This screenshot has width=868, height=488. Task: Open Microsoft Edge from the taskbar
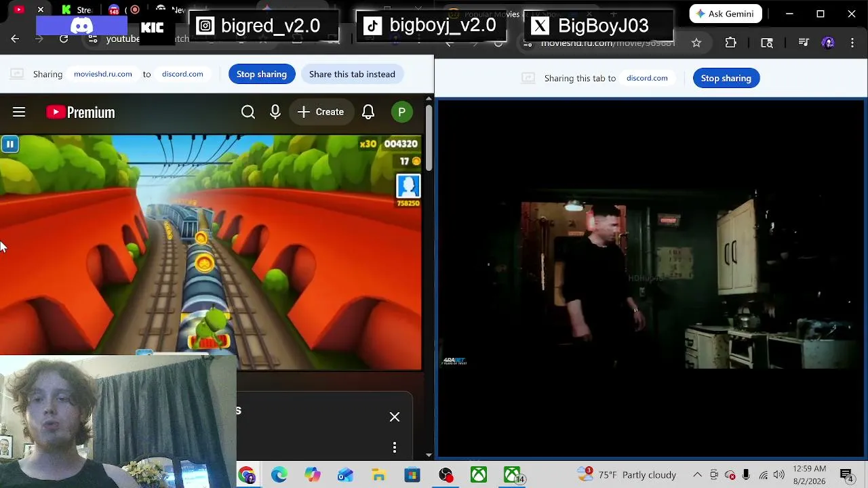[279, 475]
